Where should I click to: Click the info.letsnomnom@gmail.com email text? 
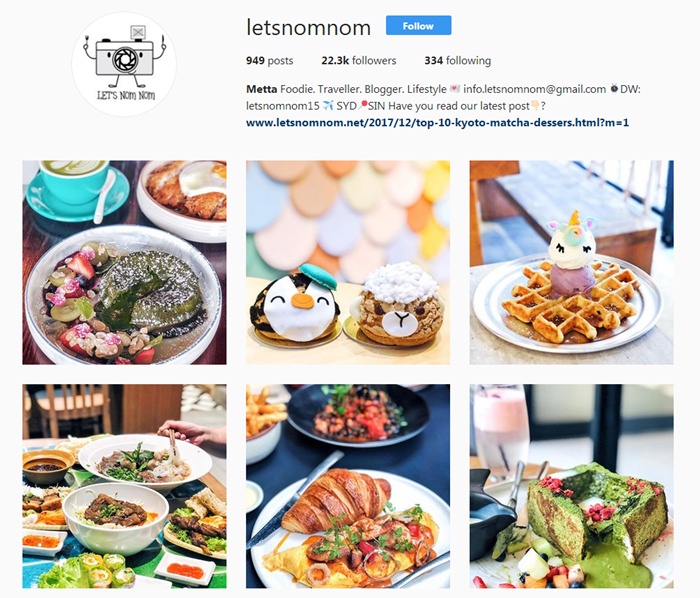tap(534, 89)
